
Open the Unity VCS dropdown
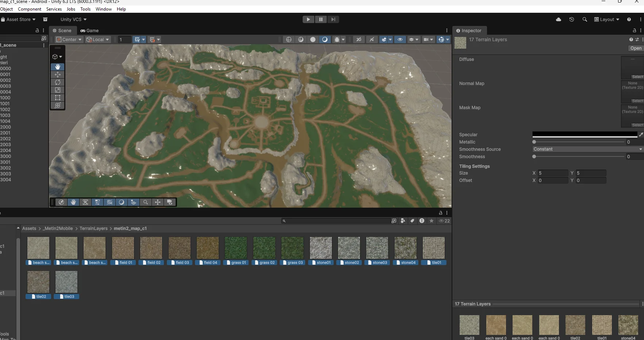(73, 19)
